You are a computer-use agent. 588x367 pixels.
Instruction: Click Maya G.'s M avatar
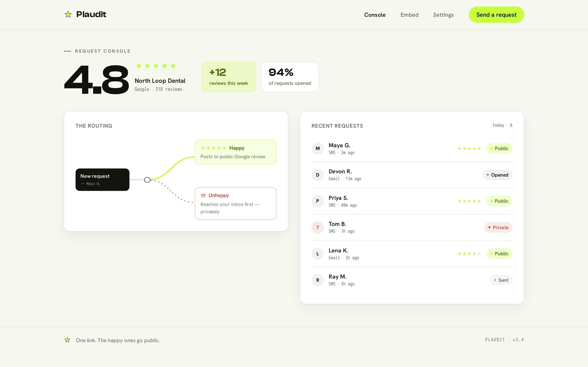317,148
